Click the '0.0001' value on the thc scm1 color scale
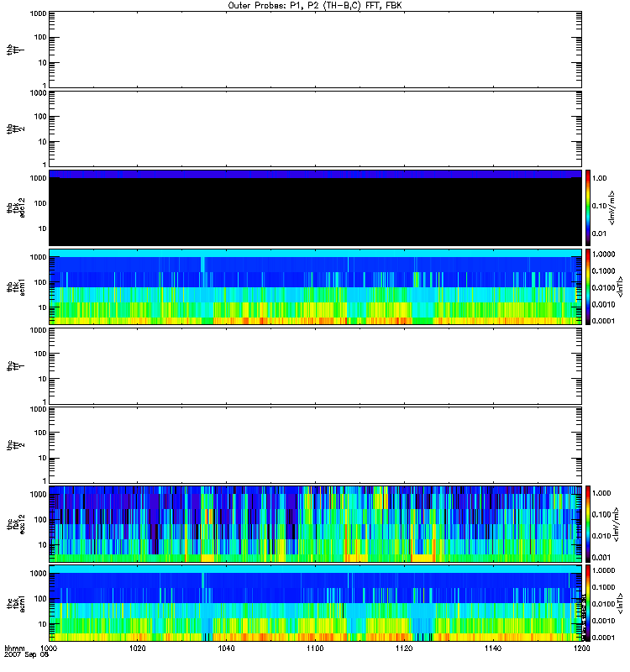 pos(603,638)
